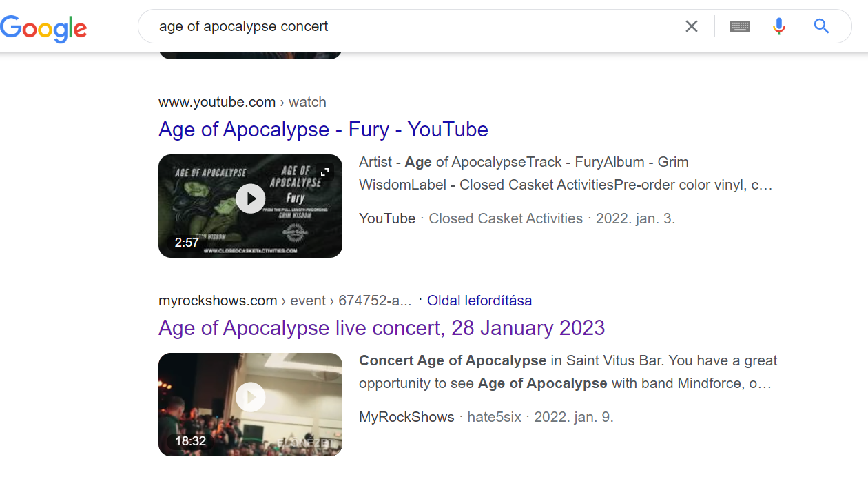This screenshot has width=868, height=488.
Task: Click the 18:32 duration badge
Action: (x=190, y=440)
